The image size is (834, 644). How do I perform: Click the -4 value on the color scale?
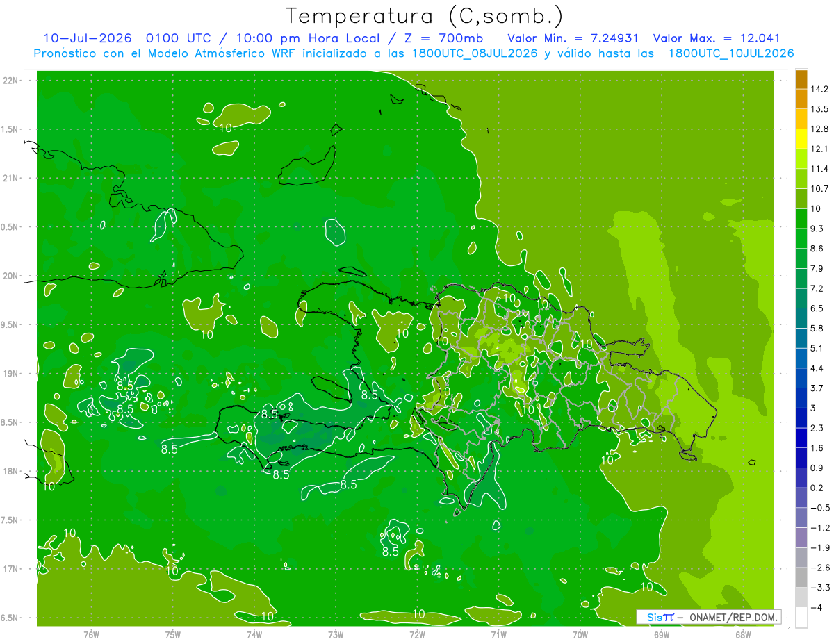817,607
